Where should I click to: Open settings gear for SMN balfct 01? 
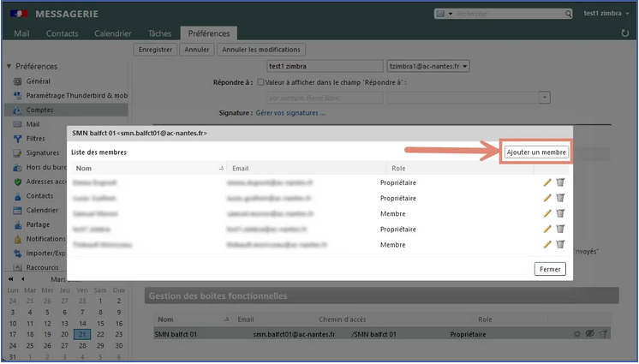tap(576, 334)
